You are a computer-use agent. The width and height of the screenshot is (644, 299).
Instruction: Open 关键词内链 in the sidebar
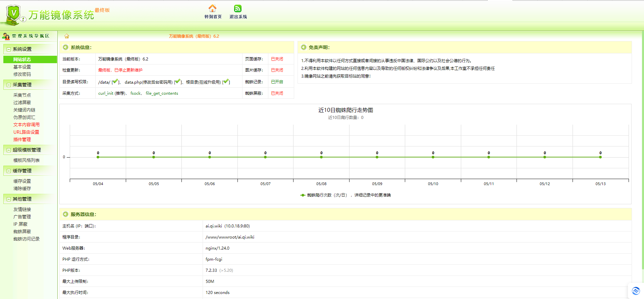tap(24, 110)
